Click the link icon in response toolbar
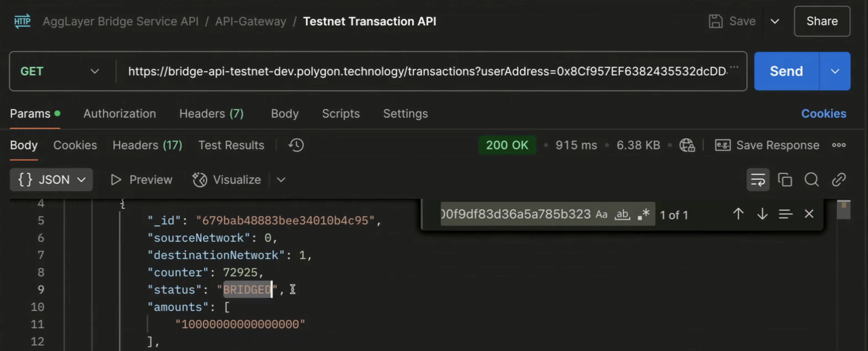The image size is (868, 351). click(x=838, y=180)
